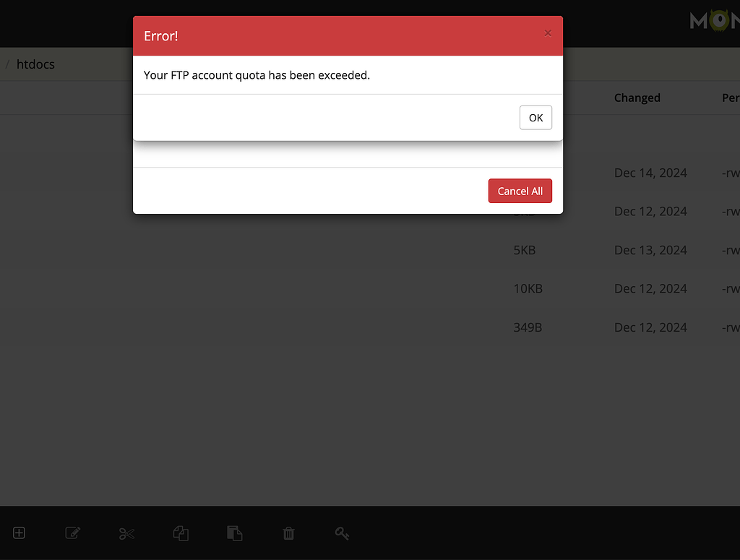Click the row changed Dec 14, 2024
This screenshot has width=740, height=560.
tap(650, 173)
